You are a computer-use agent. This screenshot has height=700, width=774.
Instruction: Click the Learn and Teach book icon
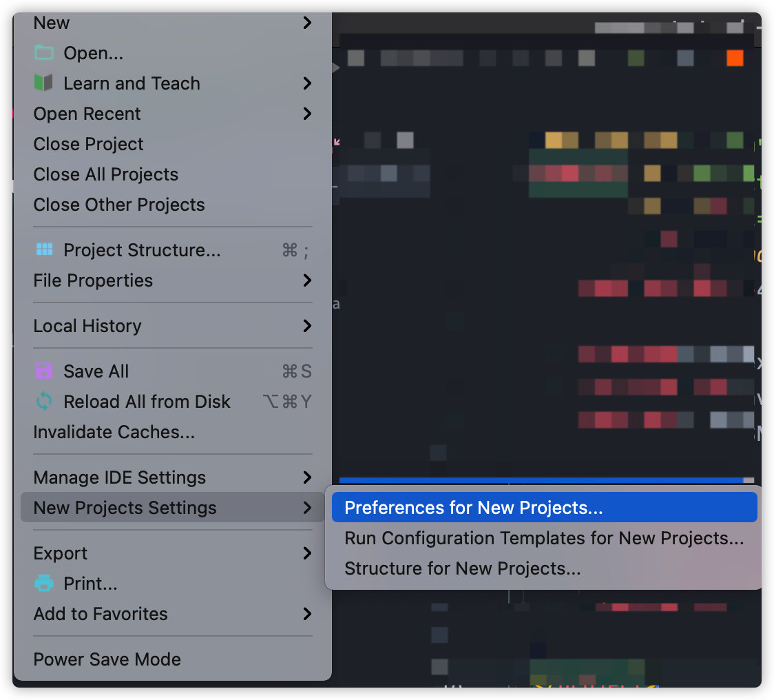(x=44, y=83)
